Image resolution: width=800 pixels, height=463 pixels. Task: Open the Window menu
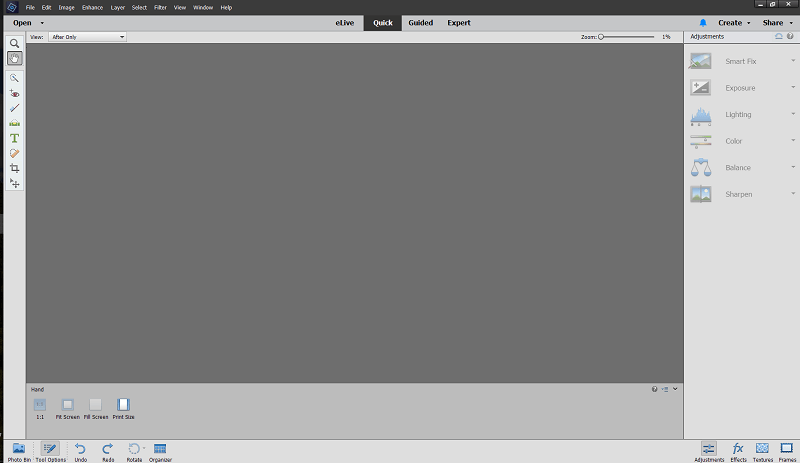203,8
